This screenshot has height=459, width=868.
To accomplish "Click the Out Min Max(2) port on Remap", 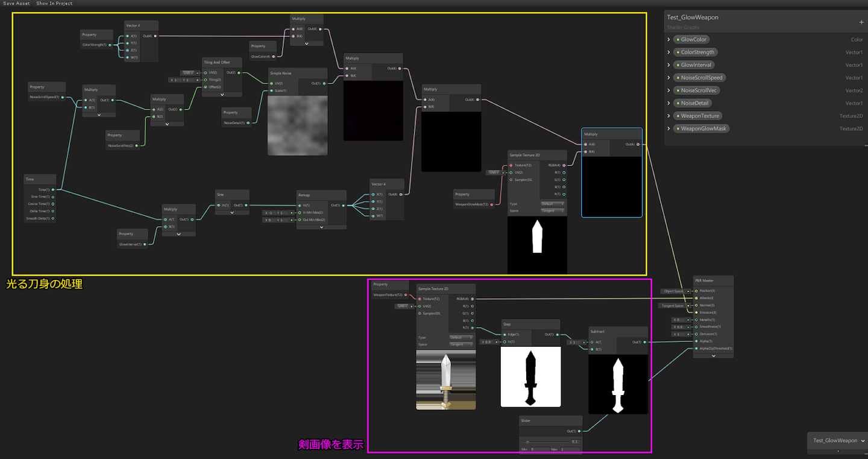I will pyautogui.click(x=300, y=220).
